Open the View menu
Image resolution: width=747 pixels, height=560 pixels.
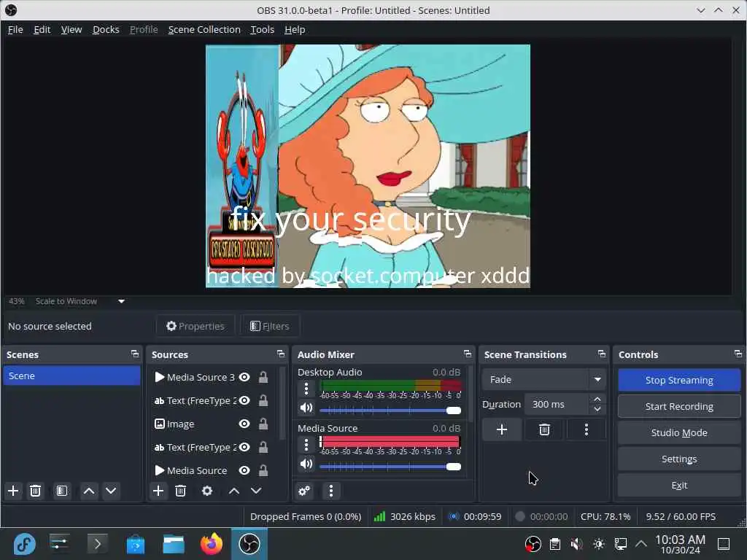pyautogui.click(x=71, y=29)
